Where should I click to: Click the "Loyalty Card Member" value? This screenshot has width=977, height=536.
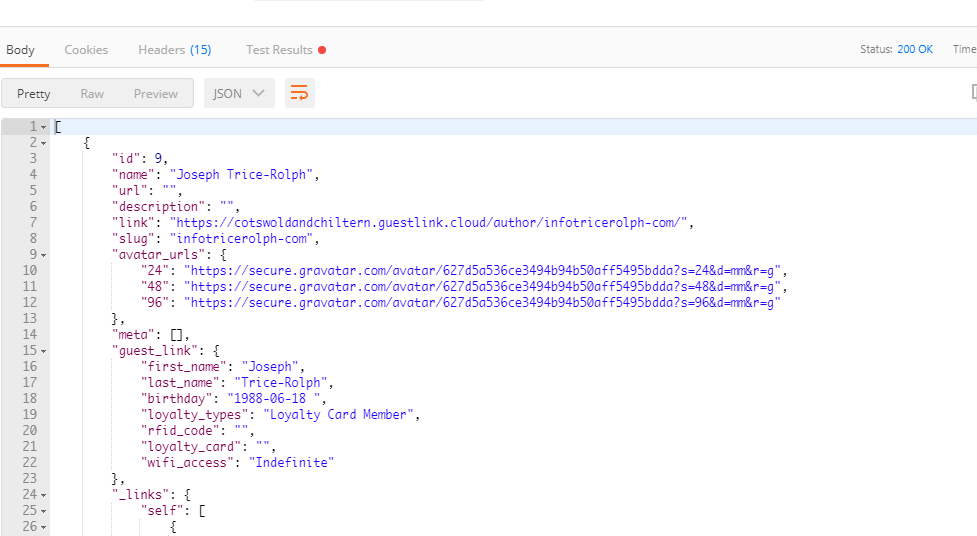click(339, 414)
